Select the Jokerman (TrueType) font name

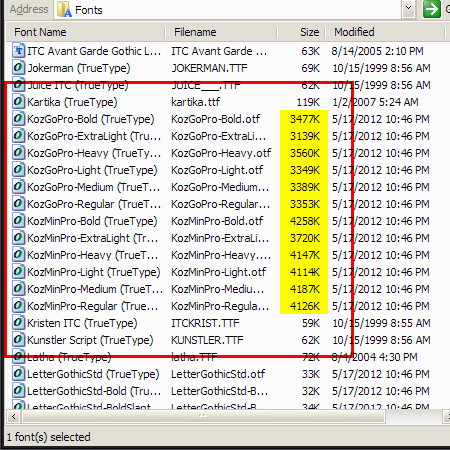tap(79, 68)
